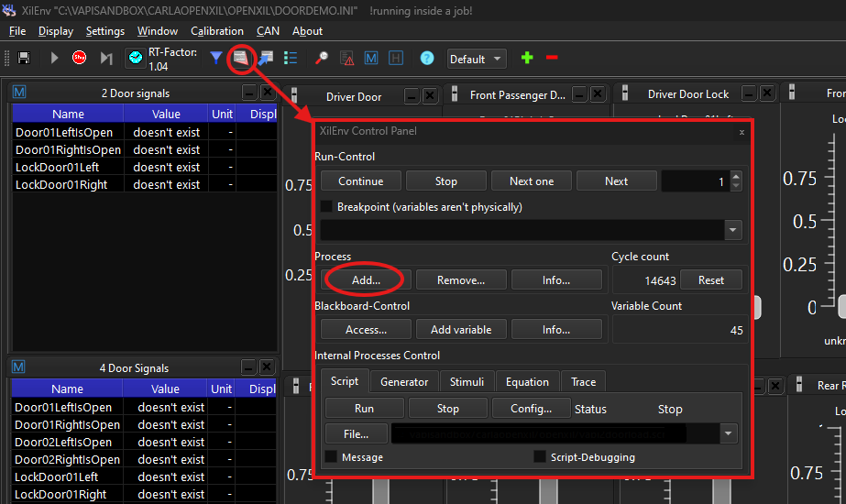Click the magnifier search toolbar icon
The width and height of the screenshot is (846, 504).
(x=322, y=58)
